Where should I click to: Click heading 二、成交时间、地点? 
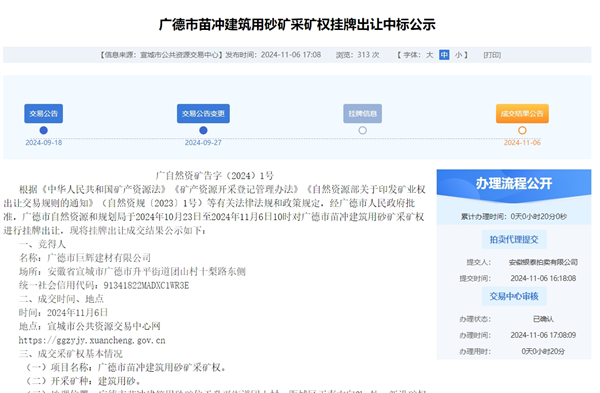[61, 299]
